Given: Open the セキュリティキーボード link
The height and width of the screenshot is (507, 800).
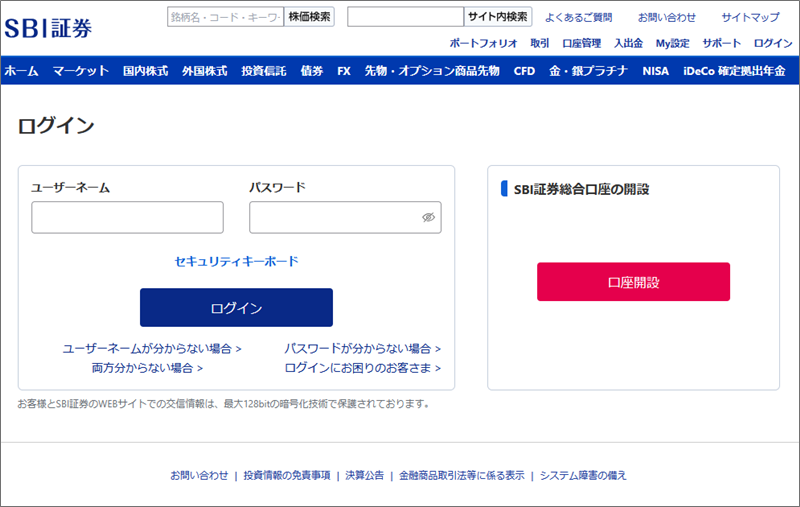Looking at the screenshot, I should pyautogui.click(x=236, y=262).
